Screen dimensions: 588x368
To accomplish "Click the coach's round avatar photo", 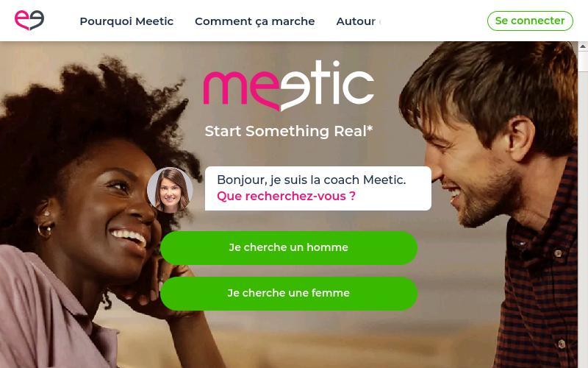I will tap(170, 190).
